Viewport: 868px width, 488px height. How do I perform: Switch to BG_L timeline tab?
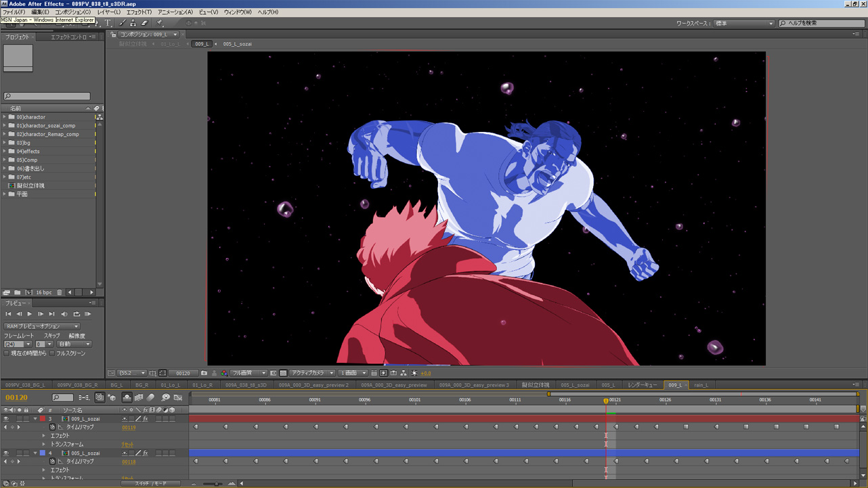point(116,385)
